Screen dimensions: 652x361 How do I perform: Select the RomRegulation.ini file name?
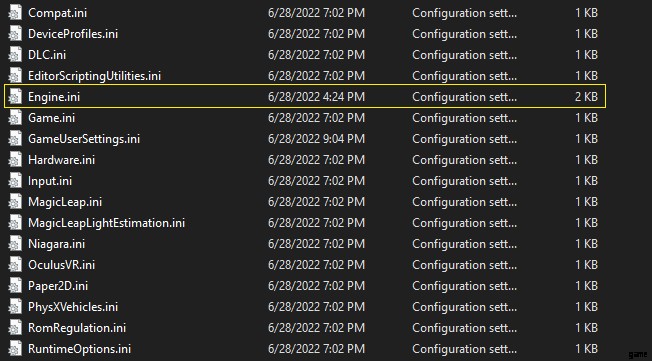(x=77, y=328)
